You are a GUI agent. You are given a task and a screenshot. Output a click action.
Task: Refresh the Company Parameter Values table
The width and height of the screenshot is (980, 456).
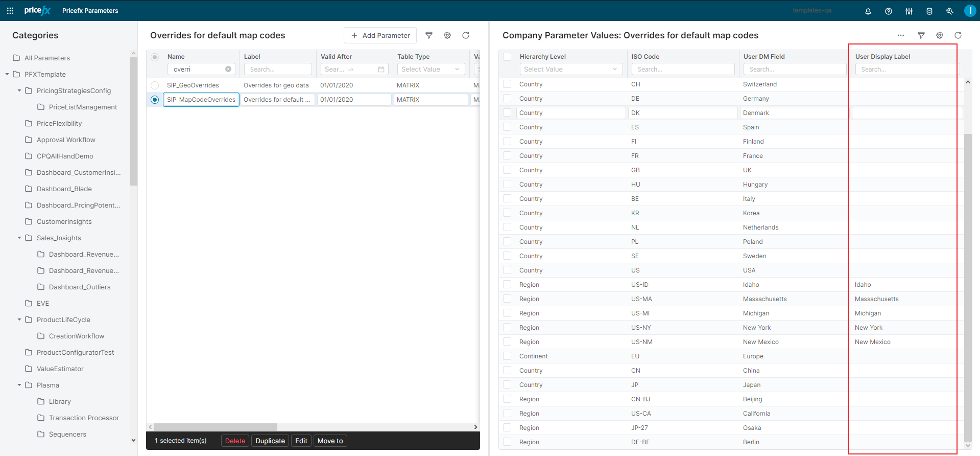958,35
